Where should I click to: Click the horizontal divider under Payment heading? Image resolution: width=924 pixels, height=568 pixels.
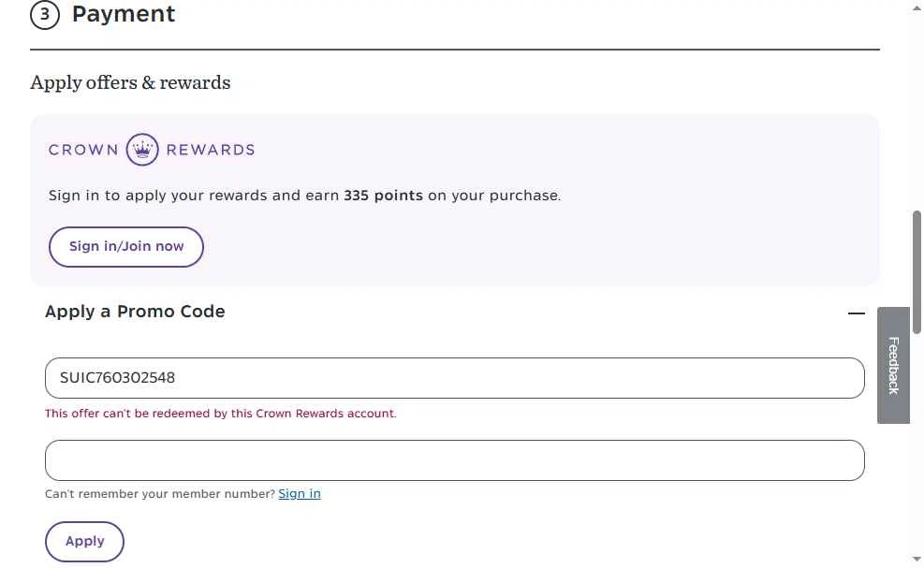coord(454,50)
